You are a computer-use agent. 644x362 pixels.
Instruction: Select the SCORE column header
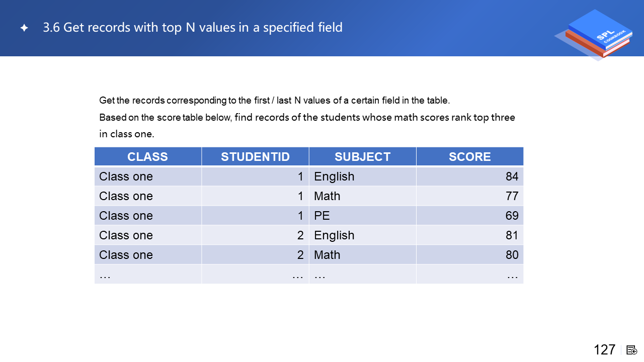coord(469,157)
